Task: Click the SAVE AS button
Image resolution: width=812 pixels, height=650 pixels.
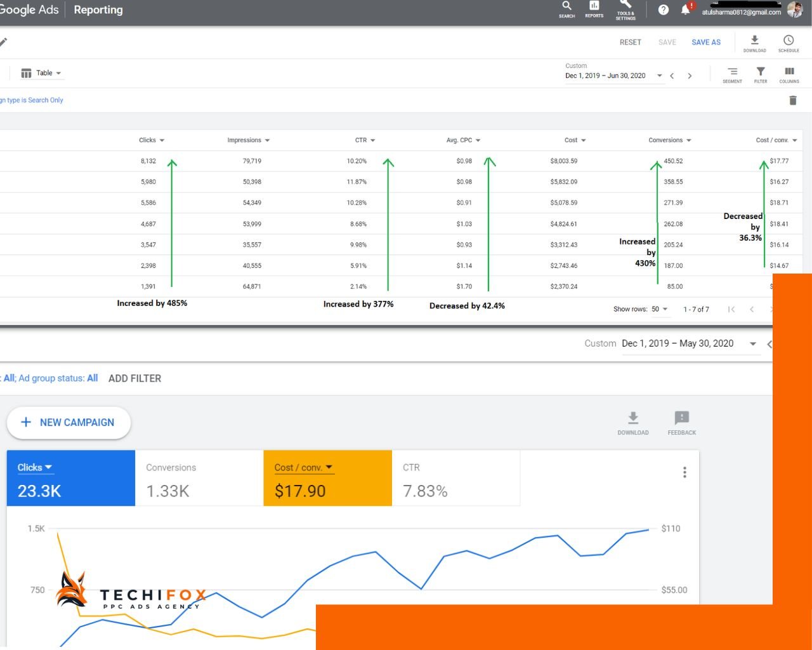Action: tap(705, 42)
